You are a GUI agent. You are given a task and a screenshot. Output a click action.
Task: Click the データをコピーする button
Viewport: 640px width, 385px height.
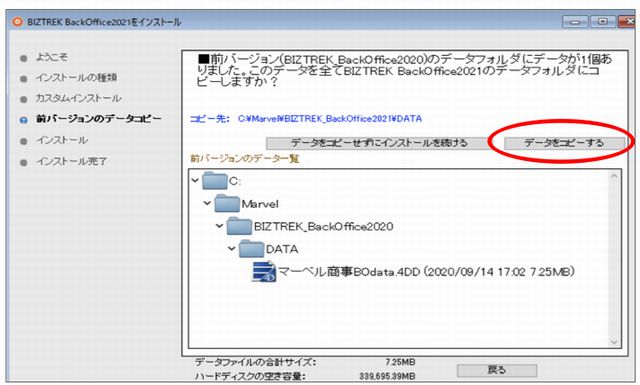(x=564, y=143)
